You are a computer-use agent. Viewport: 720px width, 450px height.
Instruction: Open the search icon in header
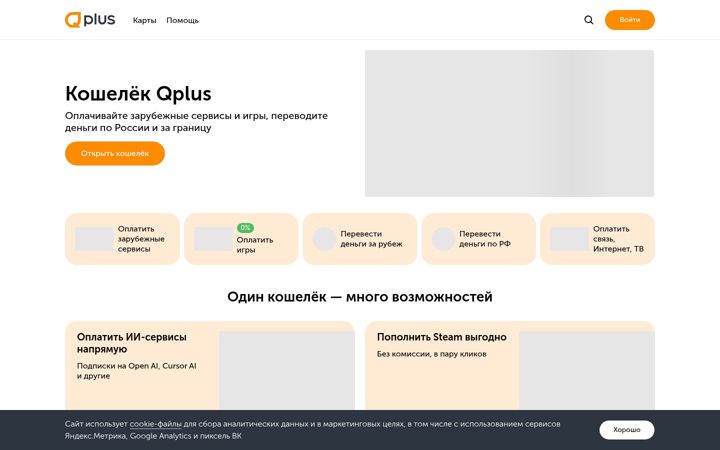click(589, 20)
